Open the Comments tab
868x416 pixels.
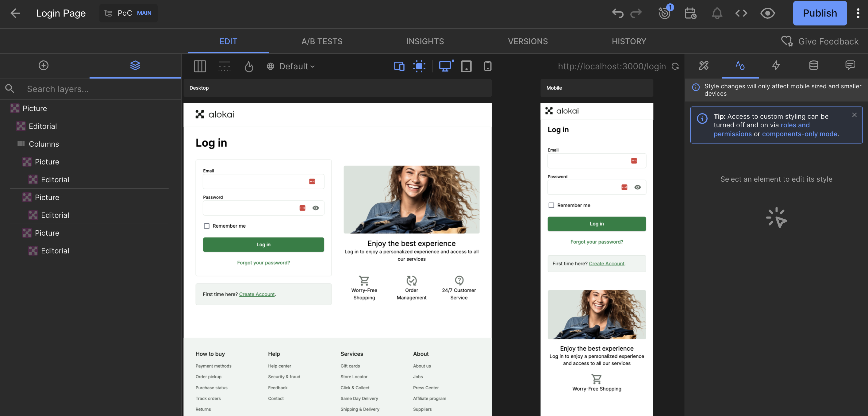(x=850, y=65)
